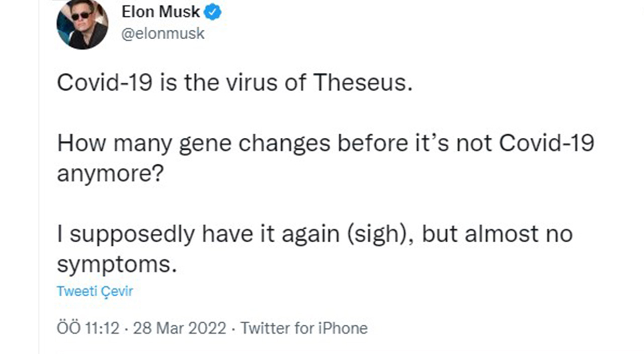Click the blue verified badge next to Elon Musk
644x354 pixels.
(x=213, y=12)
